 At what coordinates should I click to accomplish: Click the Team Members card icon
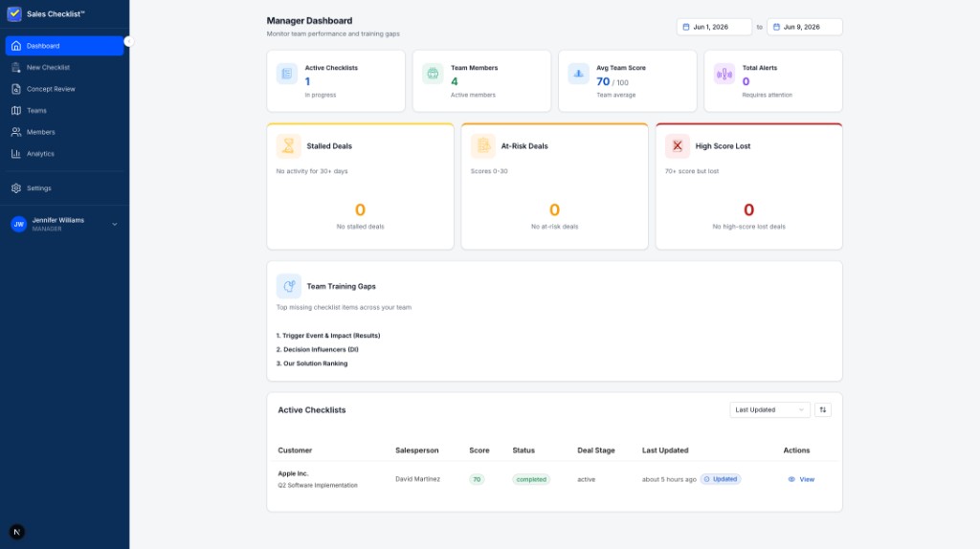(433, 74)
